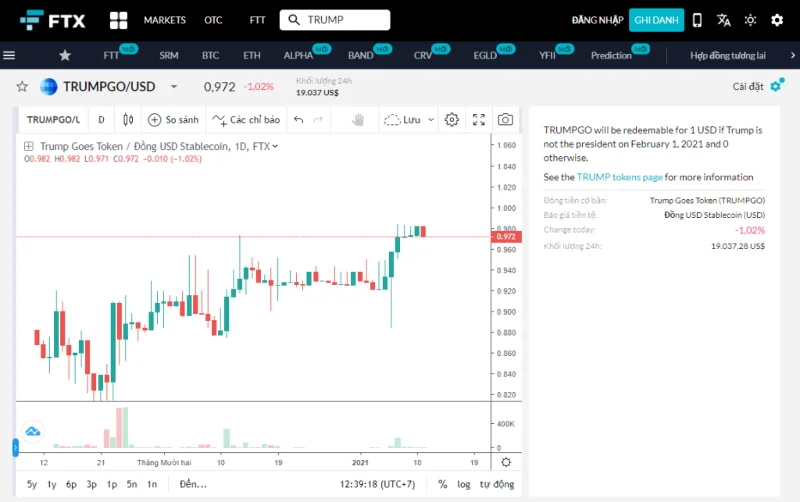Screen dimensions: 800x502
Task: Expand the left blue panel handle
Action: 15,447
